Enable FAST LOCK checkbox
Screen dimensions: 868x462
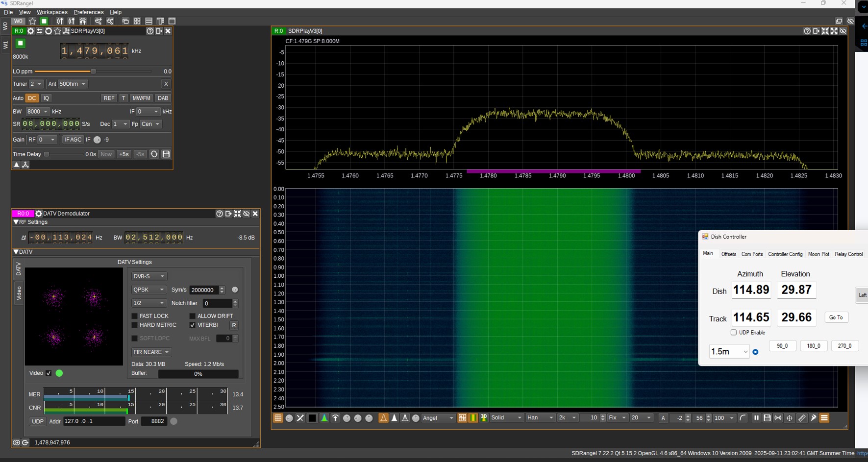point(134,316)
